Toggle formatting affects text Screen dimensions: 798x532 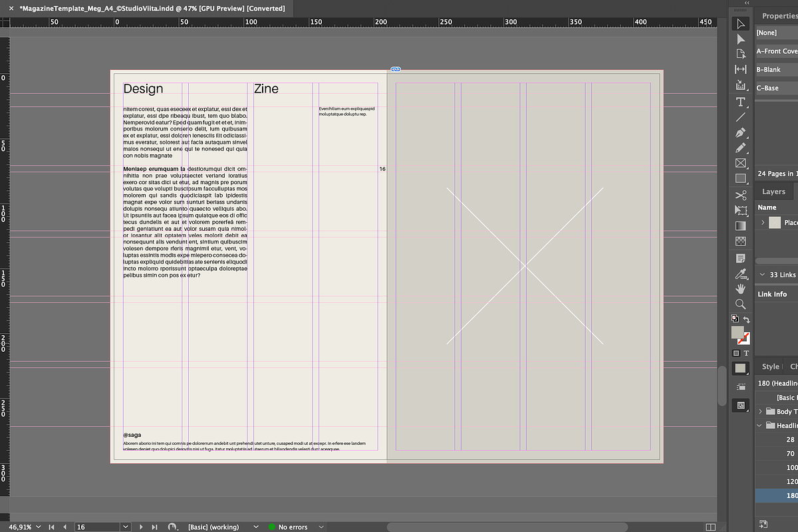(x=746, y=353)
